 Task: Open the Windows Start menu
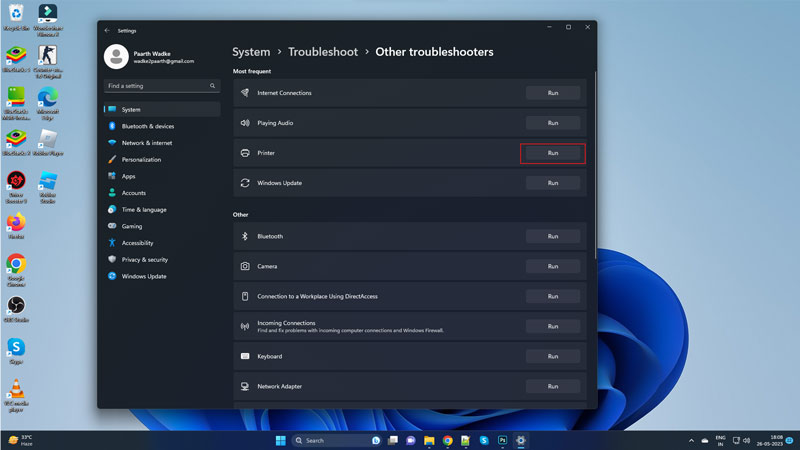[x=281, y=440]
